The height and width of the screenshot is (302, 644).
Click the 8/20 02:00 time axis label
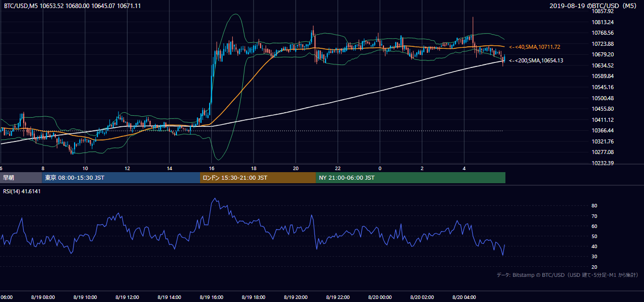click(422, 297)
